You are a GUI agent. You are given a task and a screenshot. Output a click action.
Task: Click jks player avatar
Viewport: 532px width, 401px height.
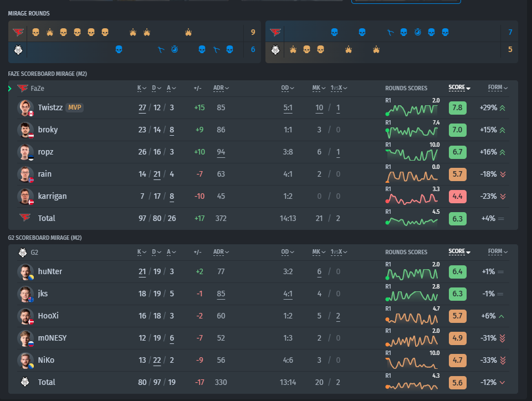(25, 294)
